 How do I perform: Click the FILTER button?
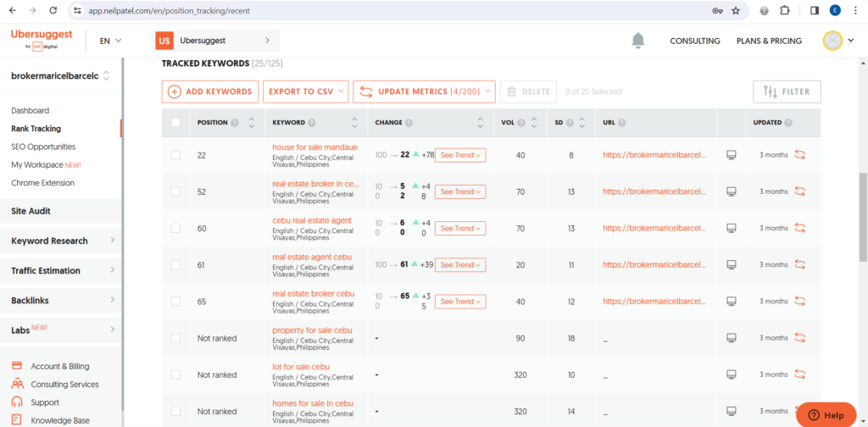tap(787, 91)
